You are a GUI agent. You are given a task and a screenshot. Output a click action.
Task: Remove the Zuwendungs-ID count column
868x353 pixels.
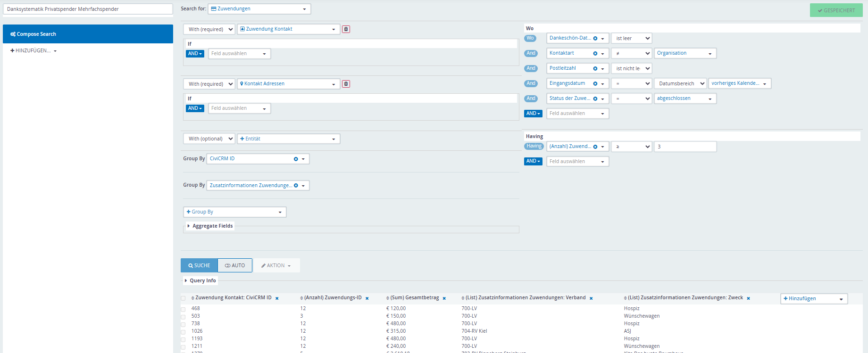coord(367,298)
